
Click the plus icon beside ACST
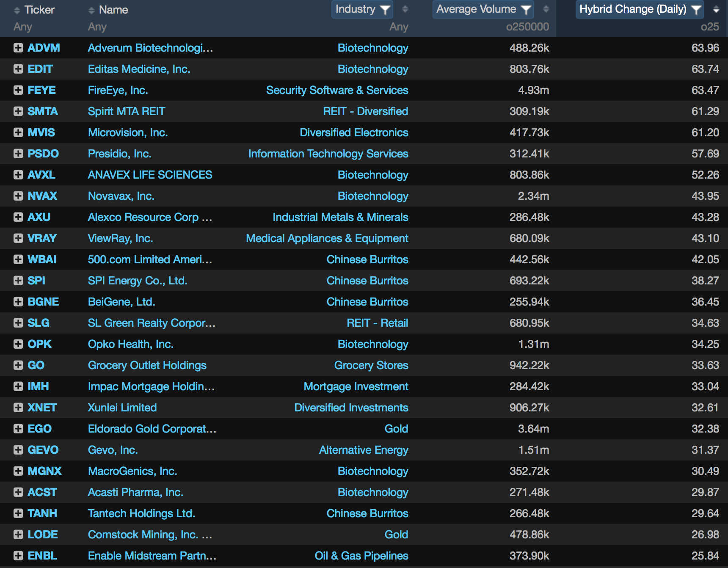pos(18,492)
